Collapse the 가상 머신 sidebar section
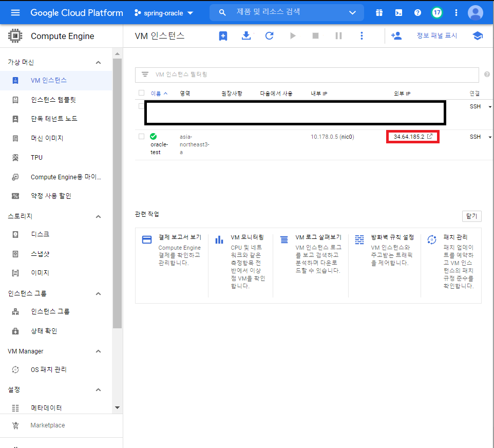The height and width of the screenshot is (448, 494). pyautogui.click(x=98, y=63)
